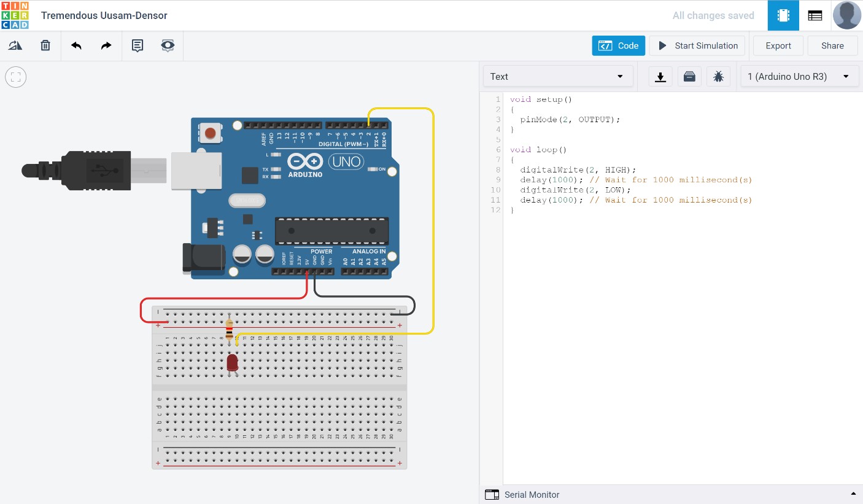Open the libraries box icon
Screen dimensions: 863x504
(689, 77)
